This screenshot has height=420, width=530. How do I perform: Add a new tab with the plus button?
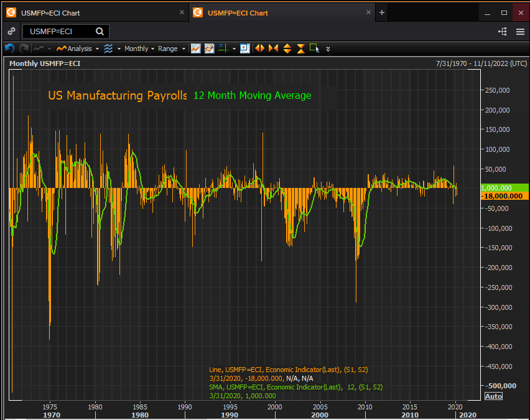point(382,12)
